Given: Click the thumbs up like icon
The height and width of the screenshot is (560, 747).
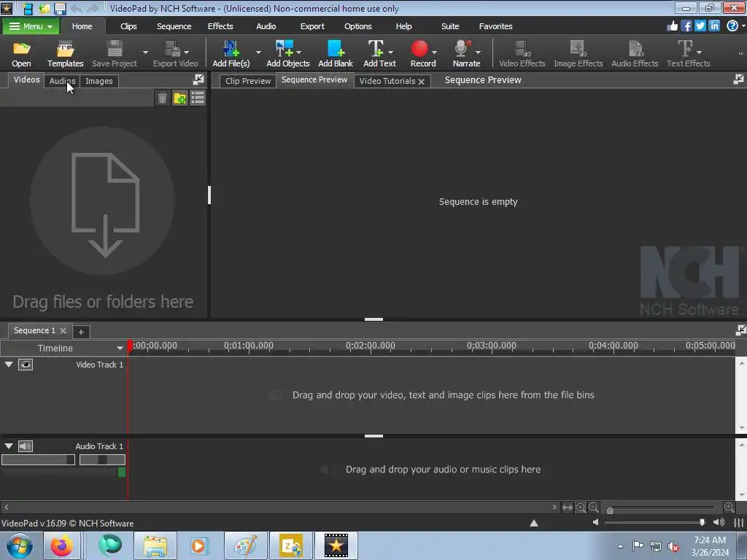Looking at the screenshot, I should point(672,26).
